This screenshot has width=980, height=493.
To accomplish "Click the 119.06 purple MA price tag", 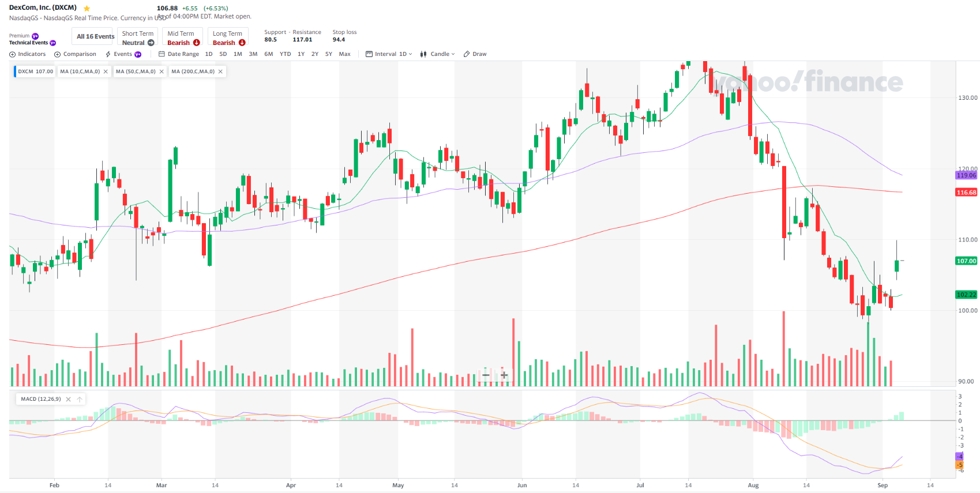I will pyautogui.click(x=966, y=175).
